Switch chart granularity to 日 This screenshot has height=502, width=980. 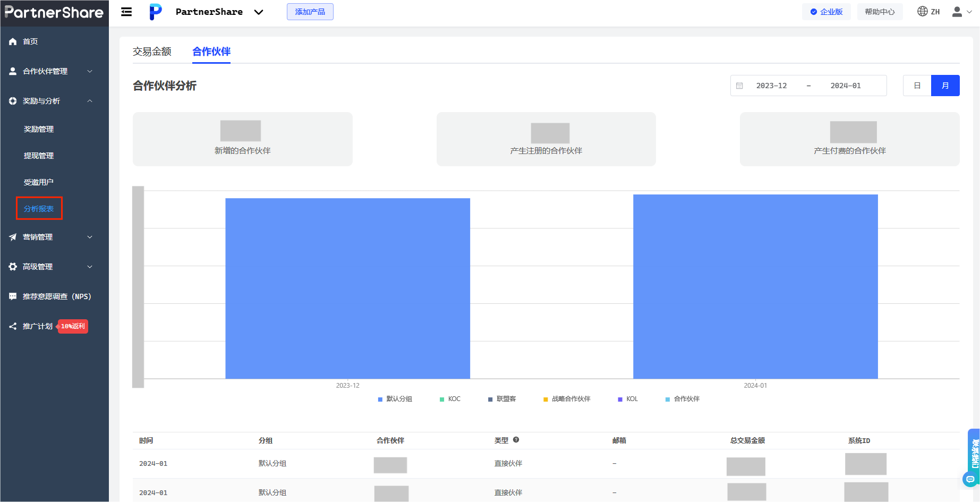click(917, 86)
